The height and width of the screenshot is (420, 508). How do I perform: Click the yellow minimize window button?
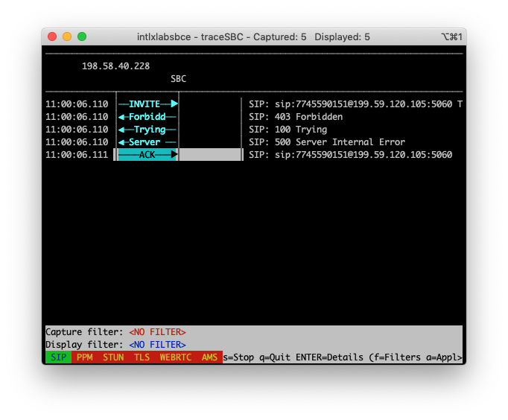[67, 36]
